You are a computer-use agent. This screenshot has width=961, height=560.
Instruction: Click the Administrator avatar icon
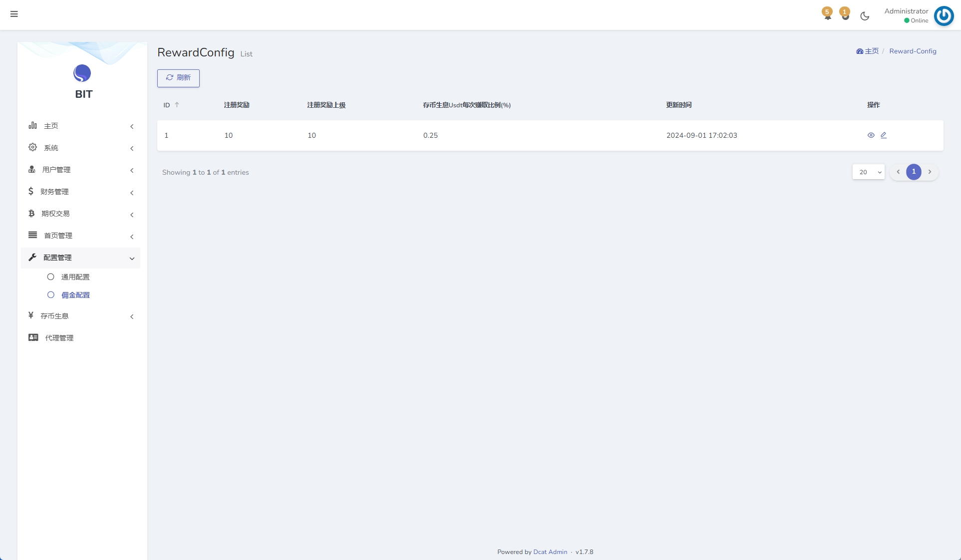(x=944, y=15)
